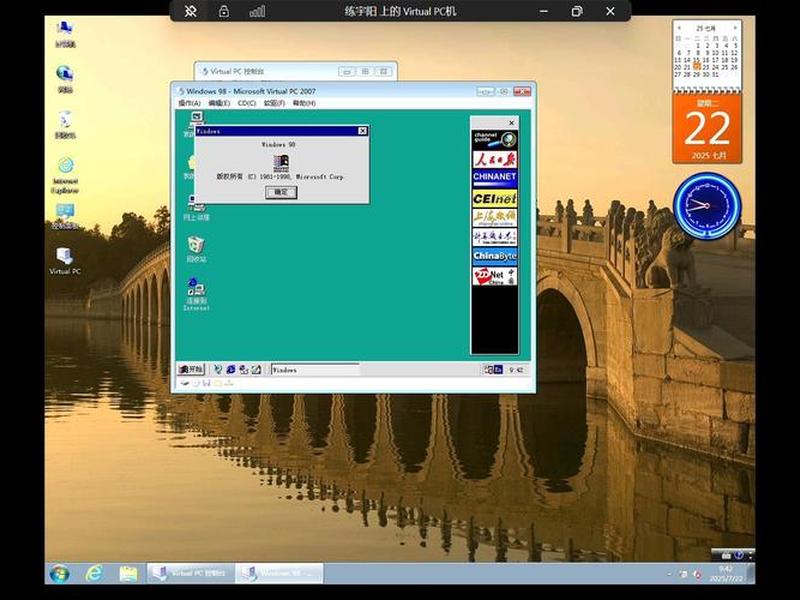Click the Windows 98 taskbar clock
Screen dimensions: 800x600
coord(516,370)
